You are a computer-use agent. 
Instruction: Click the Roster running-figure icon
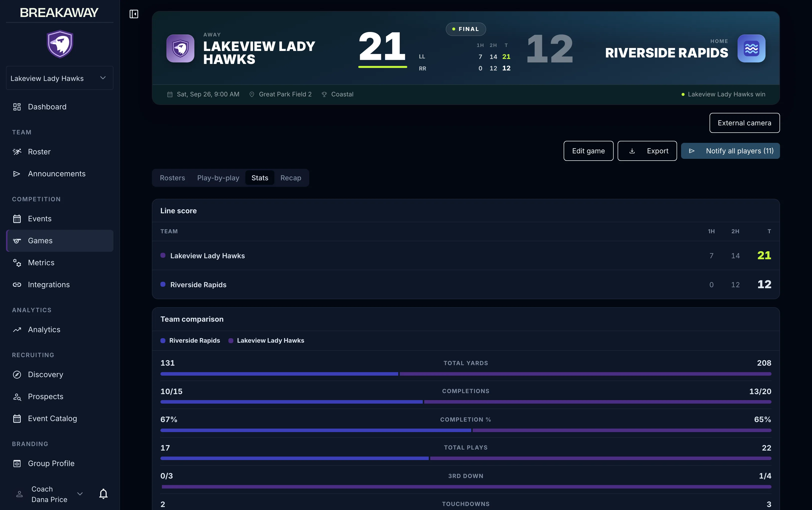[17, 152]
